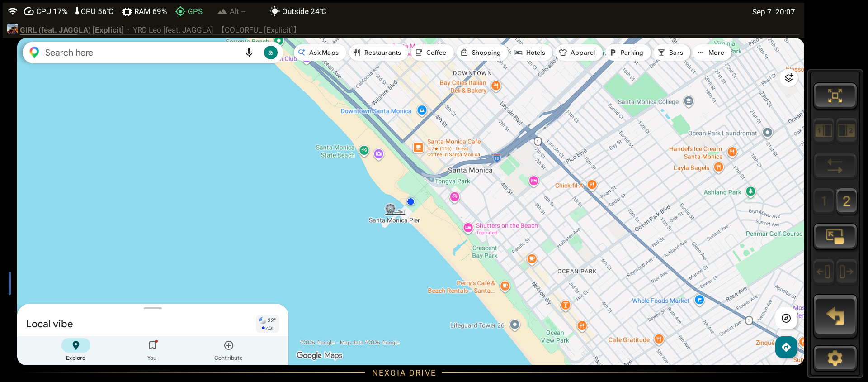Screen dimensions: 868x382
Task: Expand the Local vibe sheet handle
Action: 153,308
